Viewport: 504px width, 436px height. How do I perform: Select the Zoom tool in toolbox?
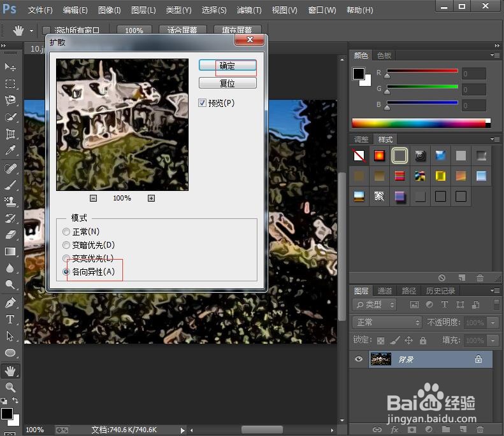point(10,387)
